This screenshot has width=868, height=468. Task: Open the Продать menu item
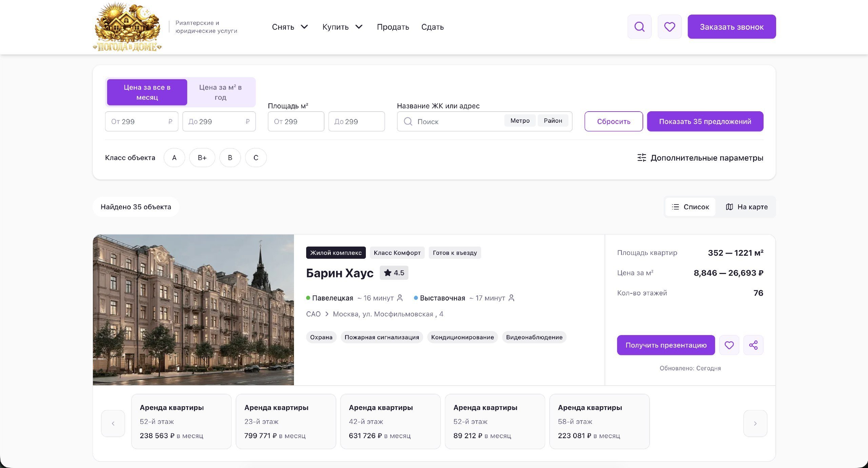(393, 27)
